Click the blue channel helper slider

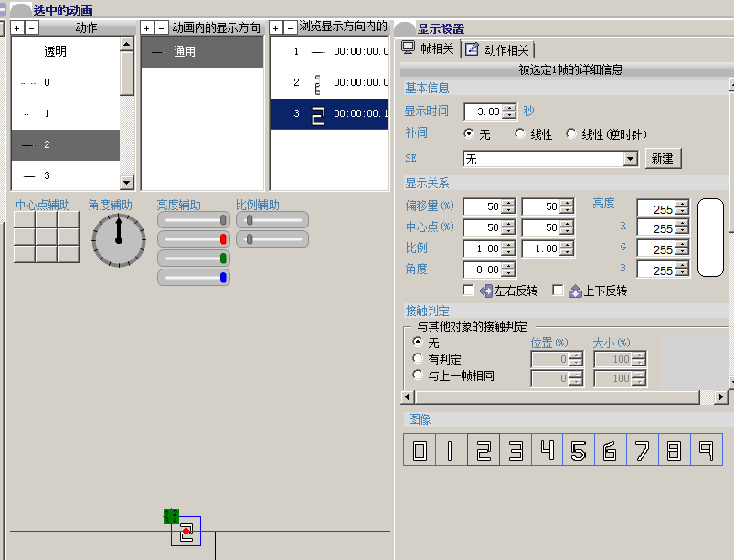tap(194, 278)
